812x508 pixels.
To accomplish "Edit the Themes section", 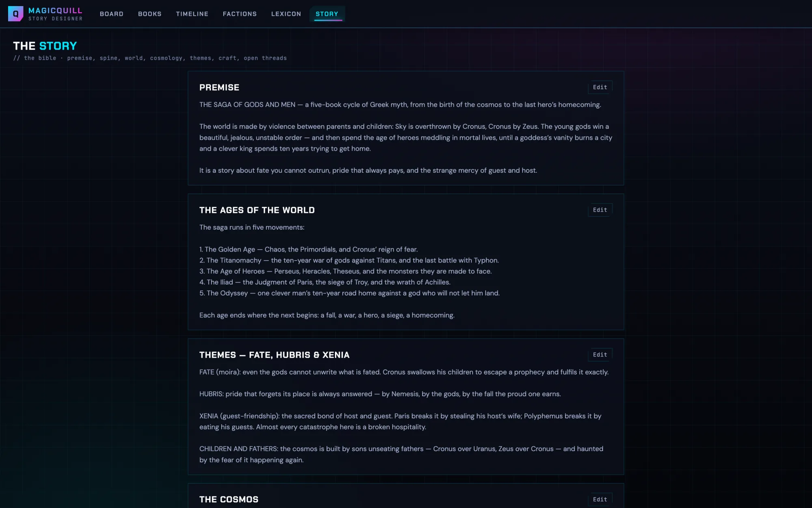I will (600, 355).
